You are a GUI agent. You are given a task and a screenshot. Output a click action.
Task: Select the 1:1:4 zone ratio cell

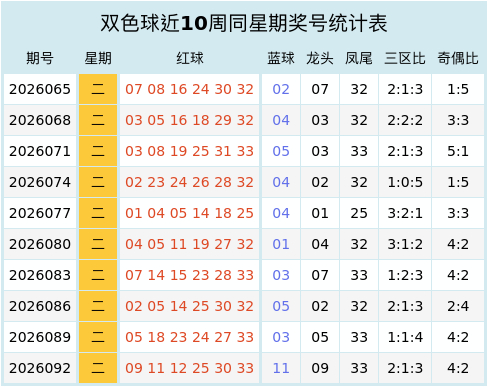click(x=405, y=337)
